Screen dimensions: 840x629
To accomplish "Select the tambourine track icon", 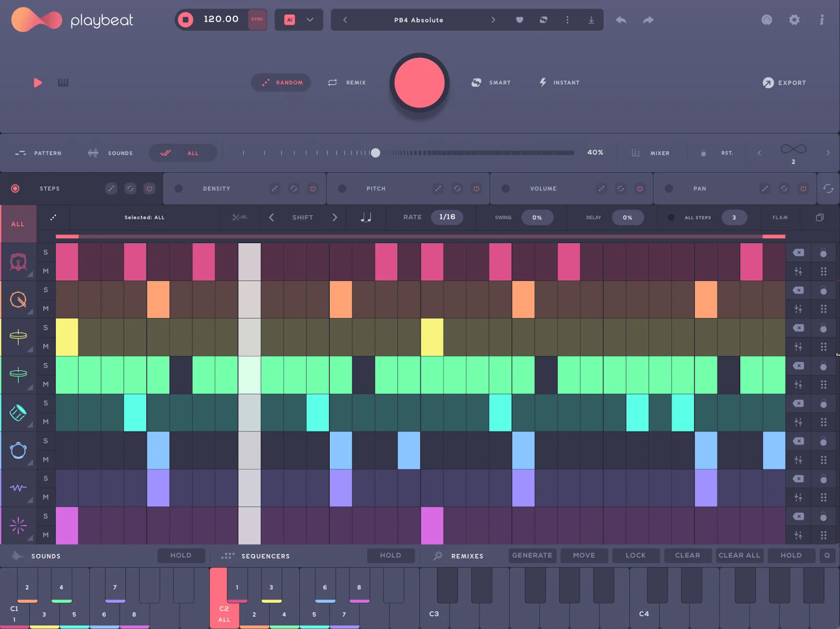I will [x=18, y=450].
